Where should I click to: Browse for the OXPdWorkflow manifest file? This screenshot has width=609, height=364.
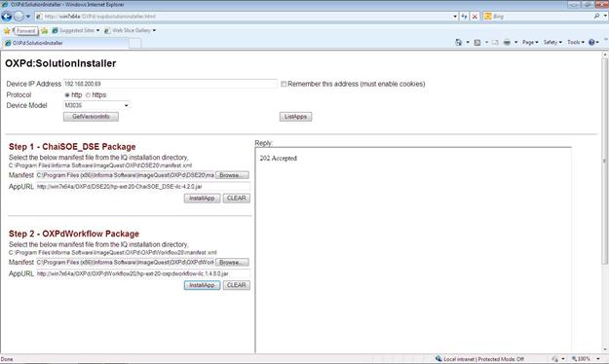tap(232, 263)
